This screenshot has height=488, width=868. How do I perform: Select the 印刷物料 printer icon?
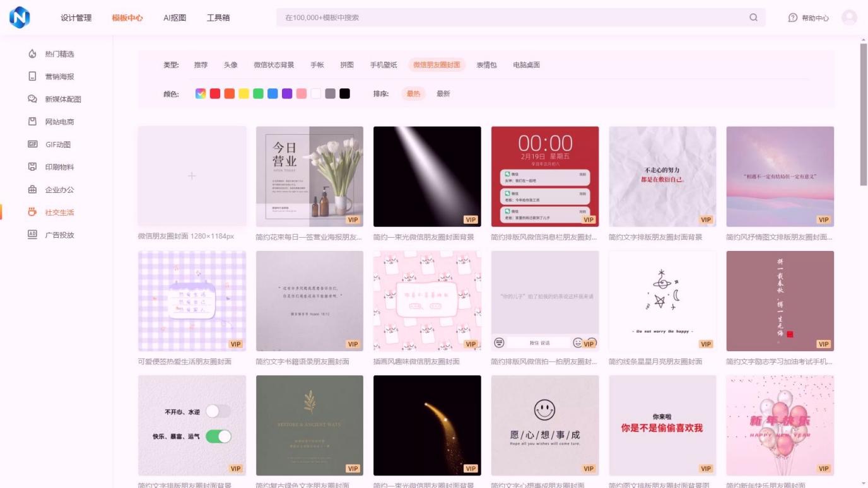[33, 167]
